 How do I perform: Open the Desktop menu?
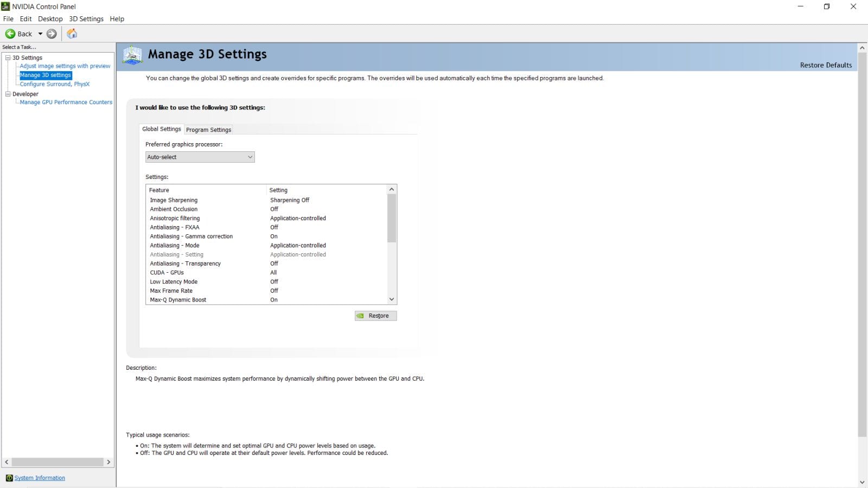coord(50,18)
